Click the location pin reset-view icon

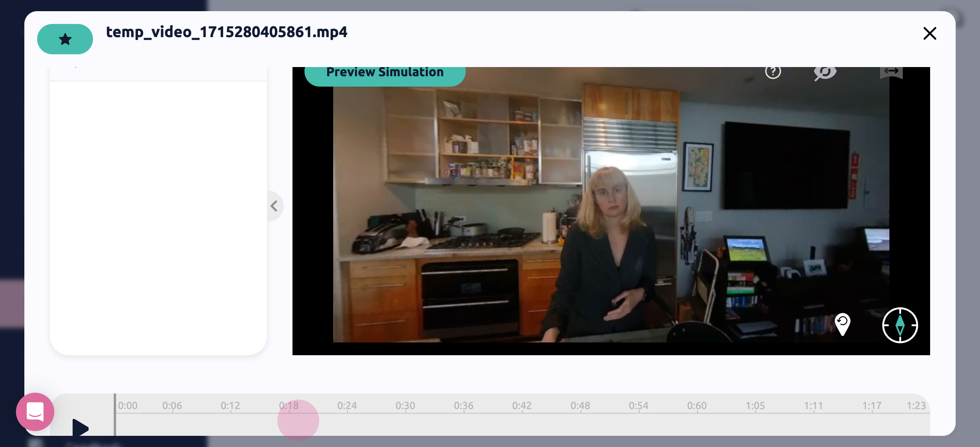tap(842, 324)
